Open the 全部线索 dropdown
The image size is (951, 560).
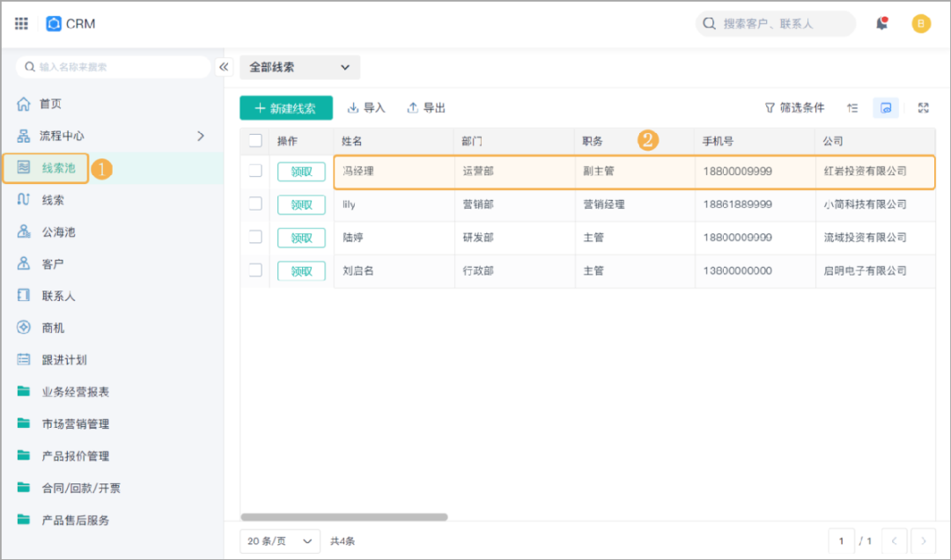[299, 67]
